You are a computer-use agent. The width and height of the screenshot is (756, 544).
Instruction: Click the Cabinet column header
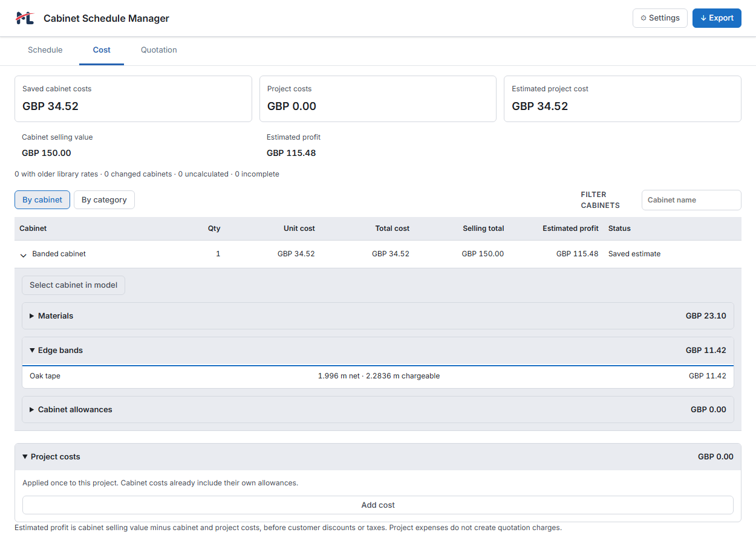click(x=33, y=228)
